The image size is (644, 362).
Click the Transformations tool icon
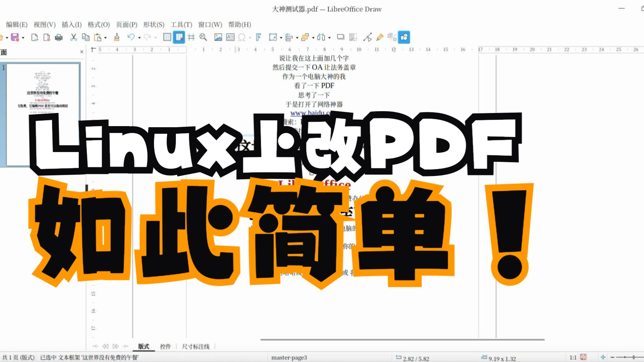[273, 37]
